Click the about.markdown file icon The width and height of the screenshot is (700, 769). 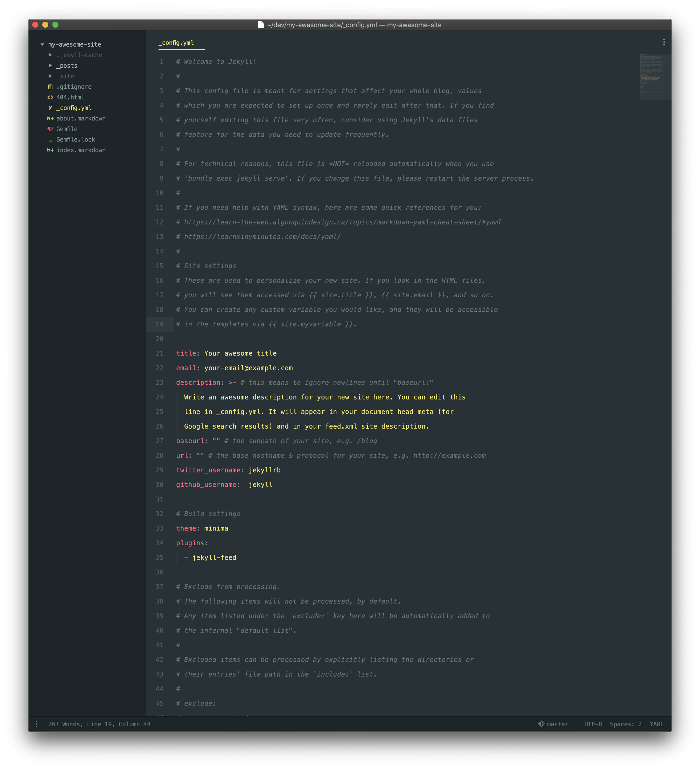50,118
